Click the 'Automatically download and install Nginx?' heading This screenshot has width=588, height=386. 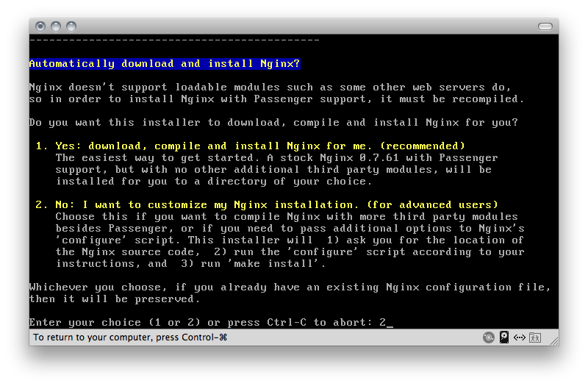(165, 63)
